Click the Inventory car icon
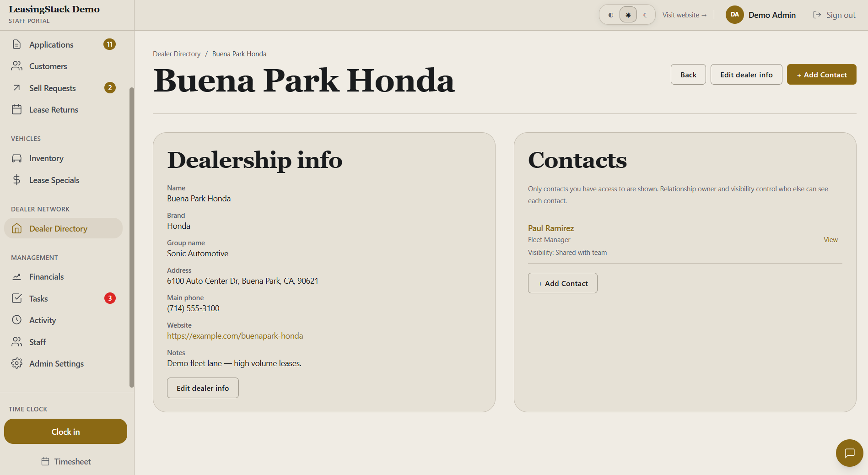 pos(17,158)
